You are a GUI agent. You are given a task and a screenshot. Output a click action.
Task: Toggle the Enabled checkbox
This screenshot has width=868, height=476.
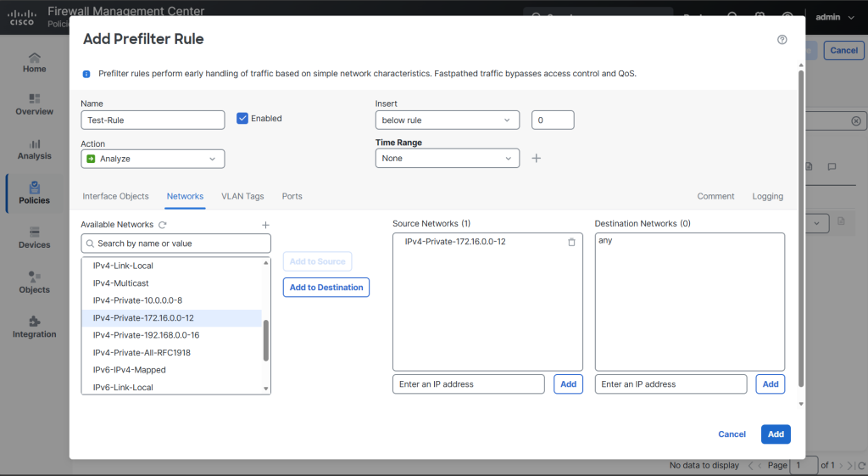242,118
